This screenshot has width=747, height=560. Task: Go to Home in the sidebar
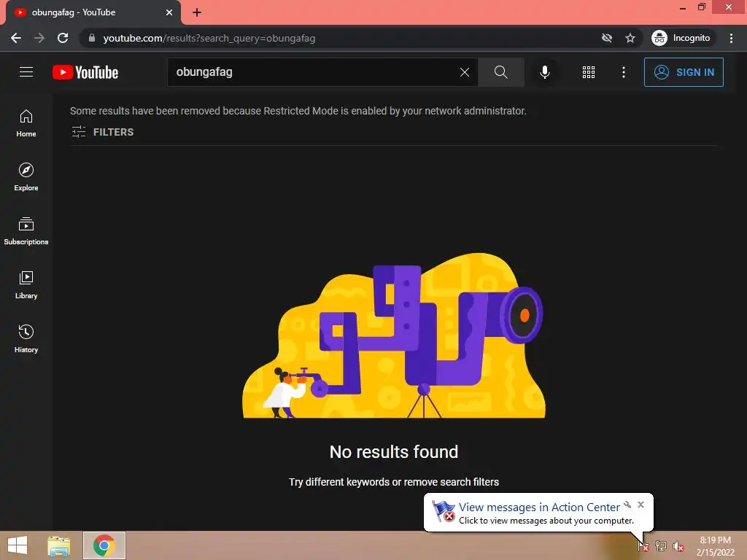coord(26,123)
